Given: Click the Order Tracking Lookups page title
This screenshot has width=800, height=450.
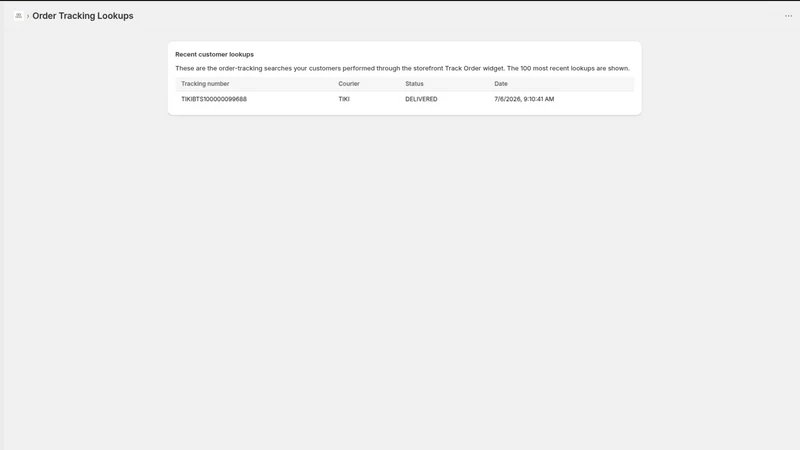Looking at the screenshot, I should (83, 16).
